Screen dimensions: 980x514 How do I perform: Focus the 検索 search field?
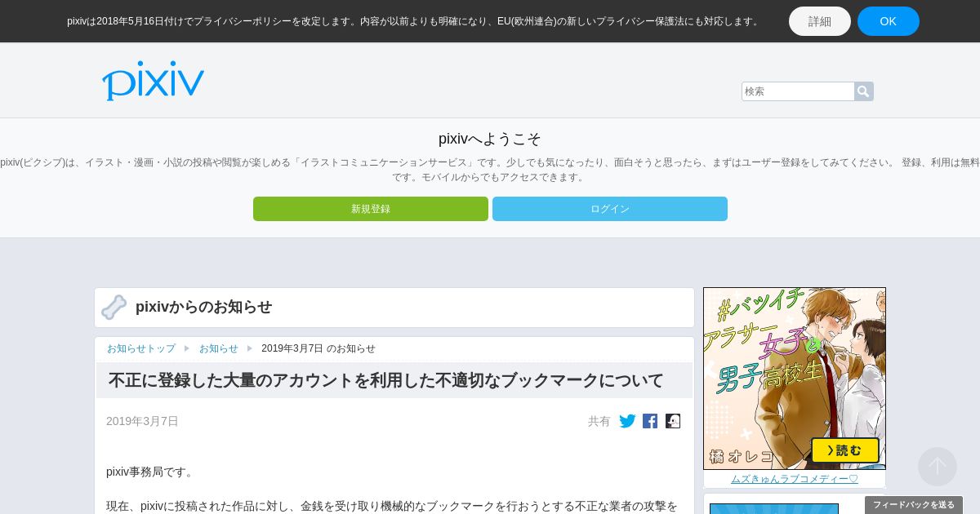pos(798,91)
